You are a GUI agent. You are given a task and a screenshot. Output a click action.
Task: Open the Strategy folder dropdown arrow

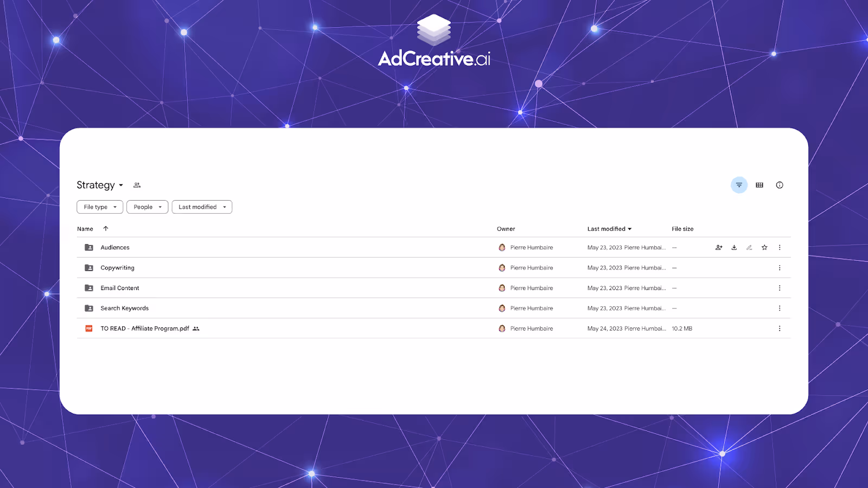[121, 185]
